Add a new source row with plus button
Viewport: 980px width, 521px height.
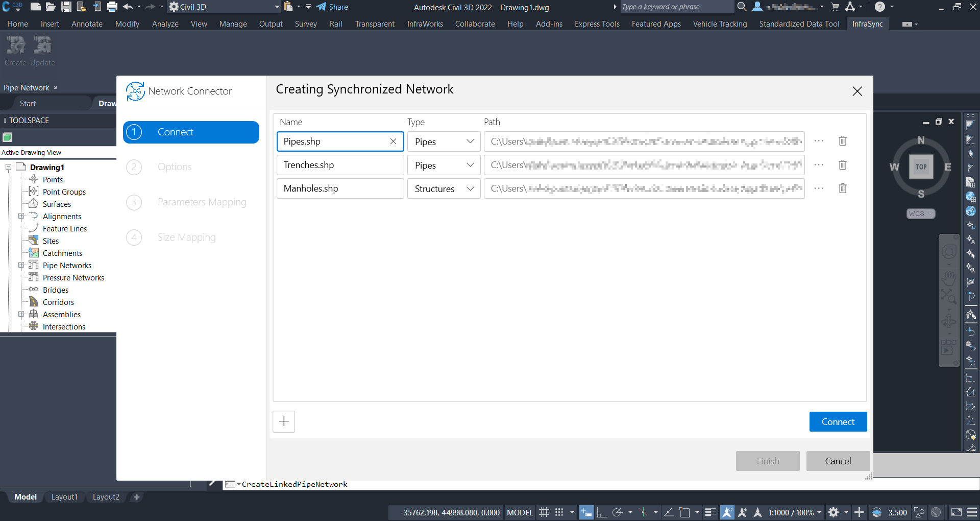coord(284,421)
